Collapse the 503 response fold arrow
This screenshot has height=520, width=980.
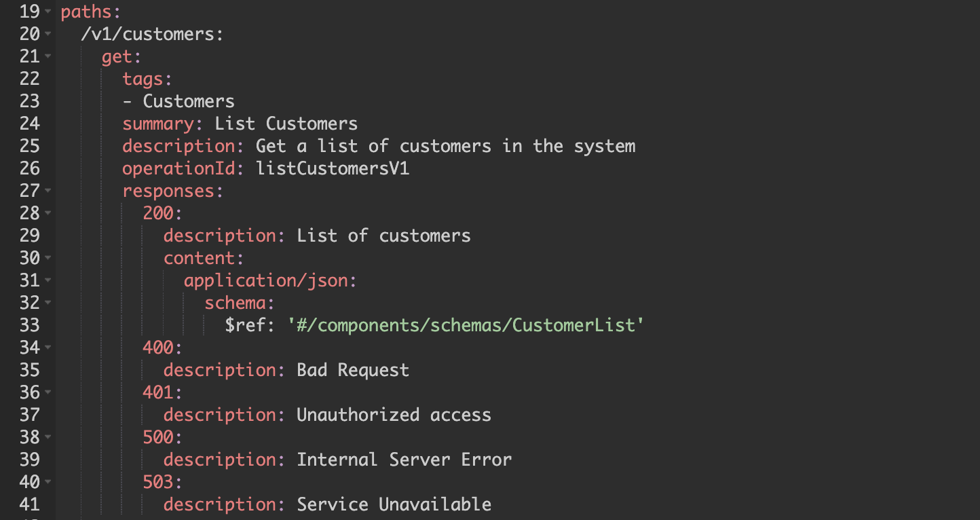(48, 483)
